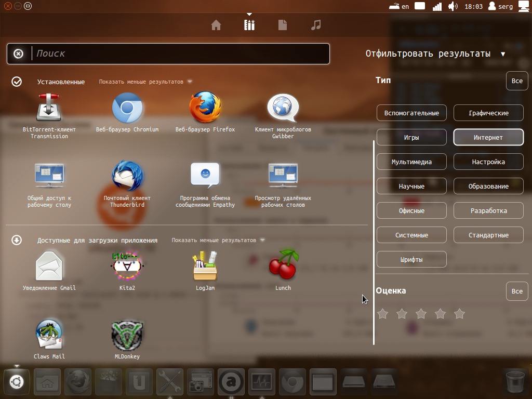Enable the Игры type filter
The width and height of the screenshot is (532, 399).
(411, 137)
